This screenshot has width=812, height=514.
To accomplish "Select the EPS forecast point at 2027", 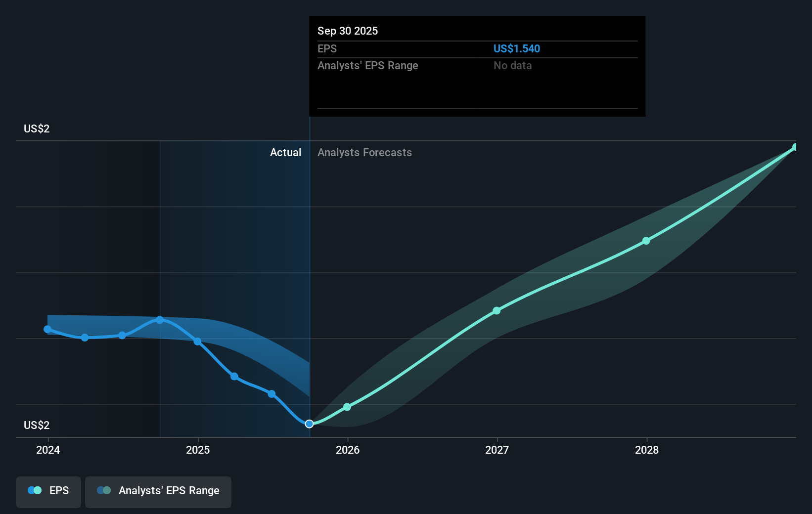I will pos(496,311).
